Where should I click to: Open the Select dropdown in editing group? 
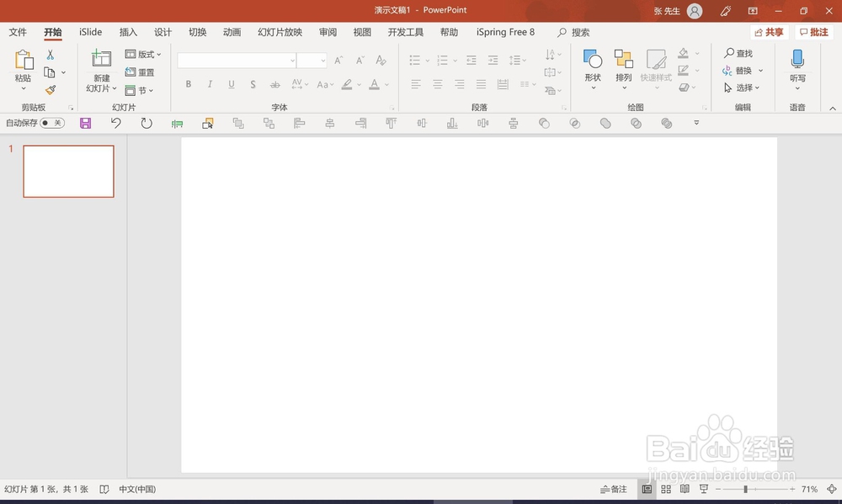tap(742, 88)
